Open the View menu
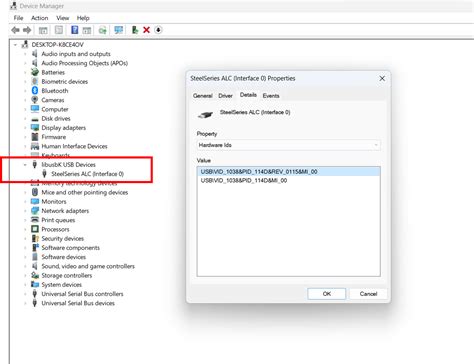The image size is (474, 364). click(63, 18)
